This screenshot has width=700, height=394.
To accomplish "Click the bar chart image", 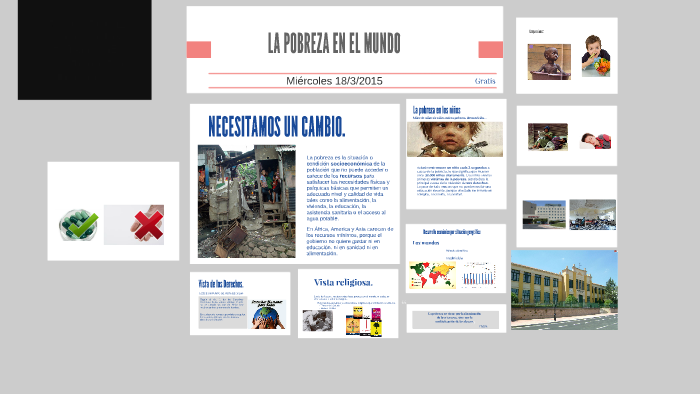I will tap(479, 274).
